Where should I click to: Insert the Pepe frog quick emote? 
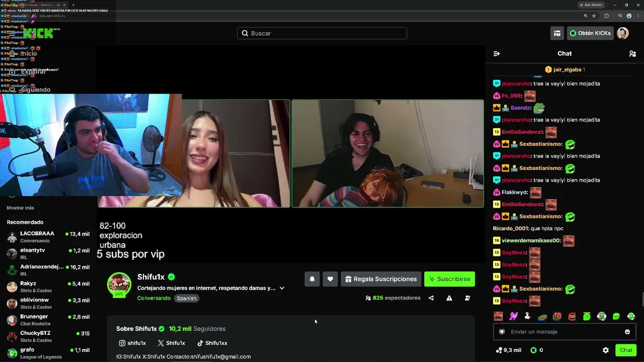542,316
